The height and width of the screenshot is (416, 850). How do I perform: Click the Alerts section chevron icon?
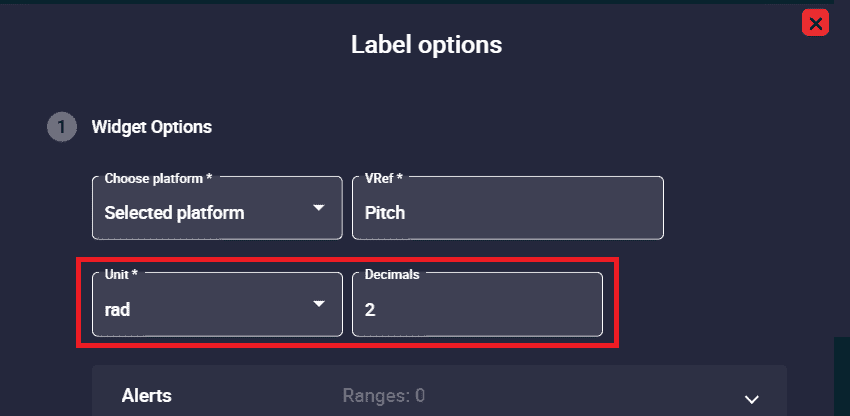click(x=752, y=397)
